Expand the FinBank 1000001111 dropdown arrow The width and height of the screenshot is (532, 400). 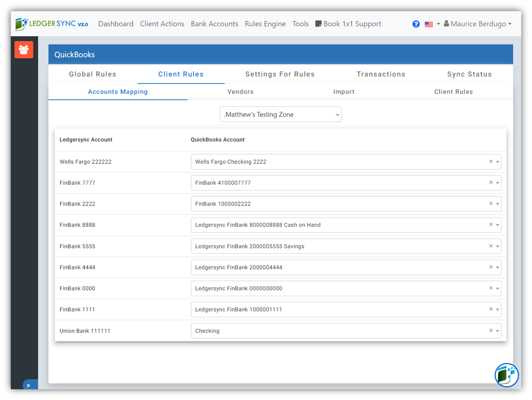[x=497, y=310]
